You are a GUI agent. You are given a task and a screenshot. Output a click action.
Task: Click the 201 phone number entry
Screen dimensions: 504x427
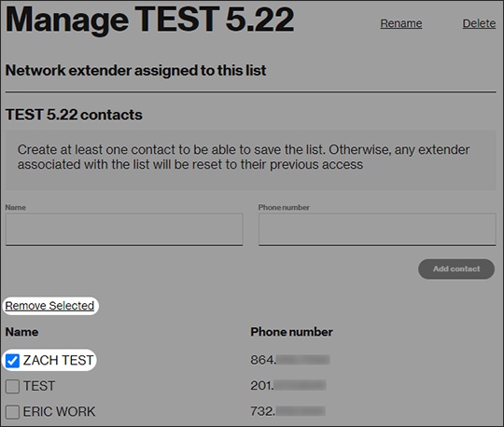(x=288, y=385)
